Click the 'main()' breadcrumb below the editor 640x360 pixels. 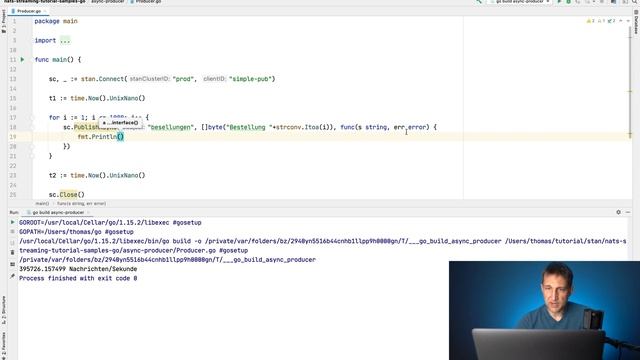[42, 203]
